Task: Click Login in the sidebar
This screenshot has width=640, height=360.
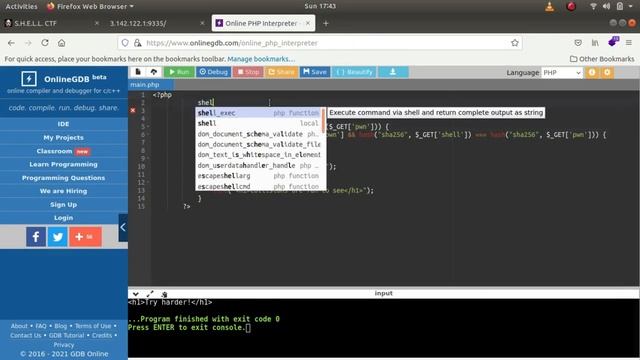Action: [x=64, y=218]
